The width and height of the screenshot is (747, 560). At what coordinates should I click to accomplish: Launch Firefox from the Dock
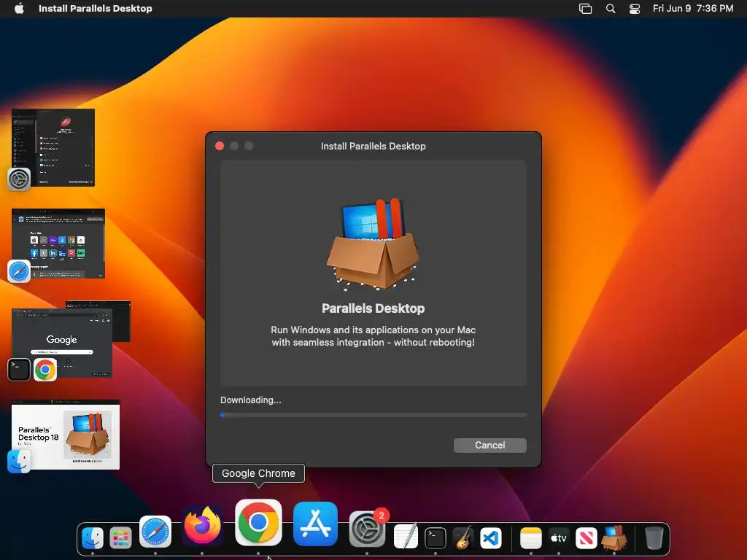coord(203,526)
